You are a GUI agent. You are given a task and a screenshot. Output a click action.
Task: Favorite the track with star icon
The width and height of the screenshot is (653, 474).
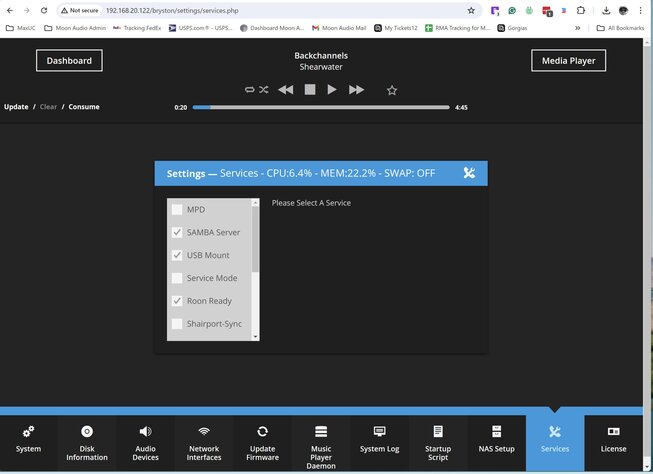(391, 90)
